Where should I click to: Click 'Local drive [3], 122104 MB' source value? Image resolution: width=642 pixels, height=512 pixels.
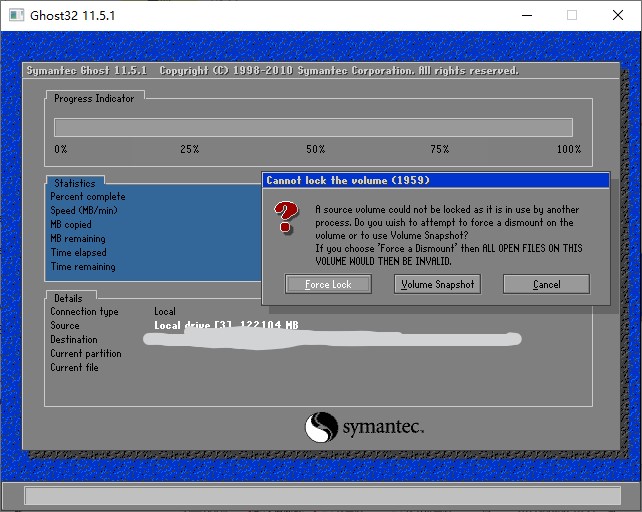coord(226,325)
